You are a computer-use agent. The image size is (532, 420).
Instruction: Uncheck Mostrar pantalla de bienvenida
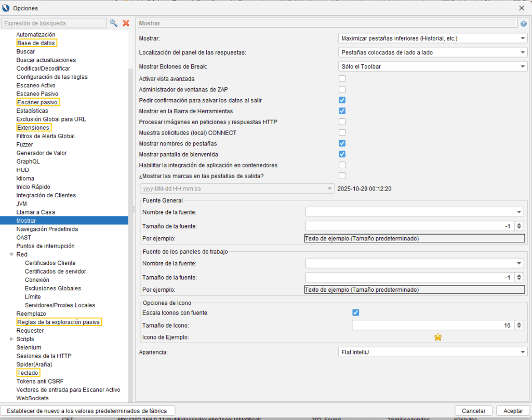pos(342,154)
